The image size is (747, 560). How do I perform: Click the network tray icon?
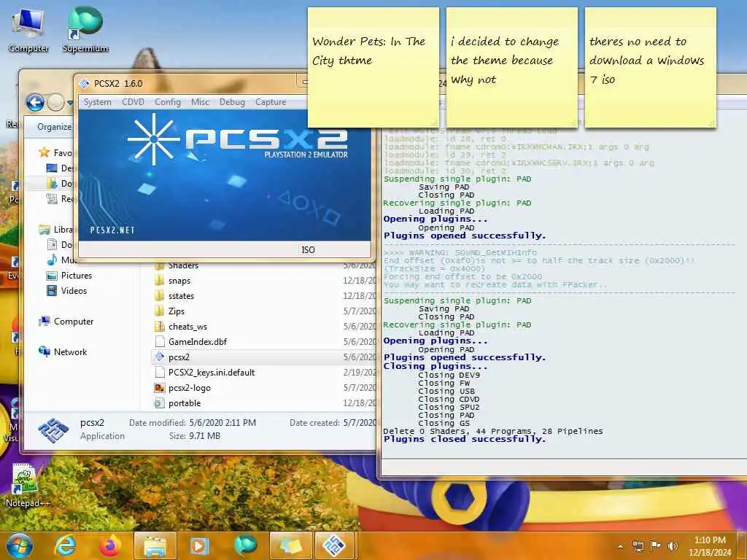point(638,546)
